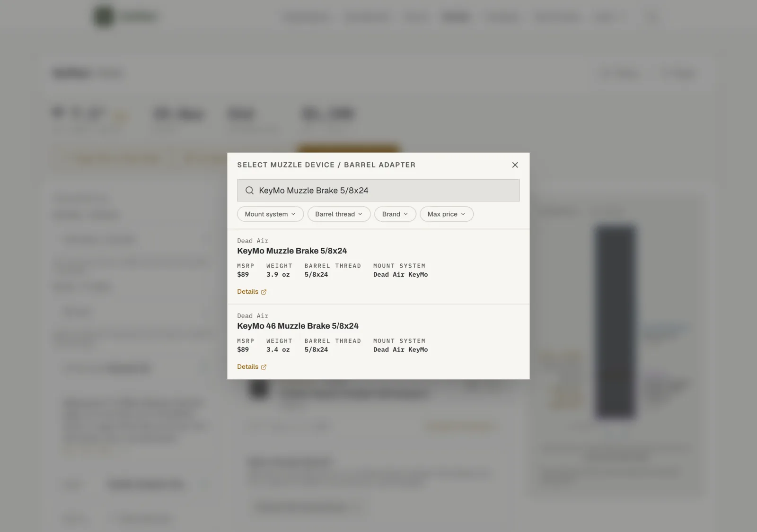Click the $89 MSRP of KeyMo Muzzle Brake

click(243, 275)
